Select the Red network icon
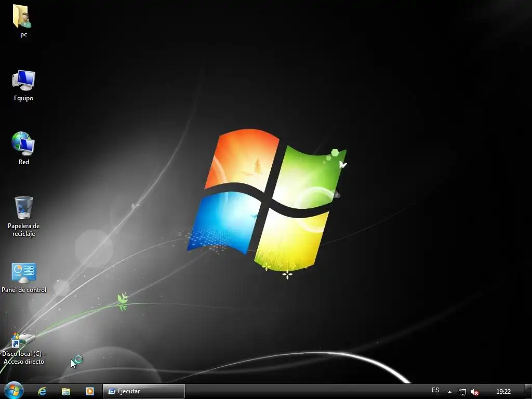The height and width of the screenshot is (399, 532). (23, 143)
